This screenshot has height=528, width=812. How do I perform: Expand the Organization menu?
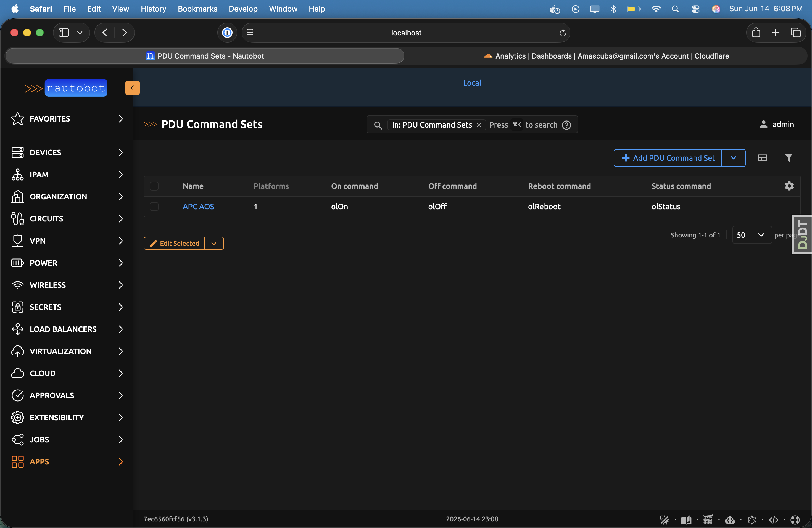pyautogui.click(x=67, y=196)
